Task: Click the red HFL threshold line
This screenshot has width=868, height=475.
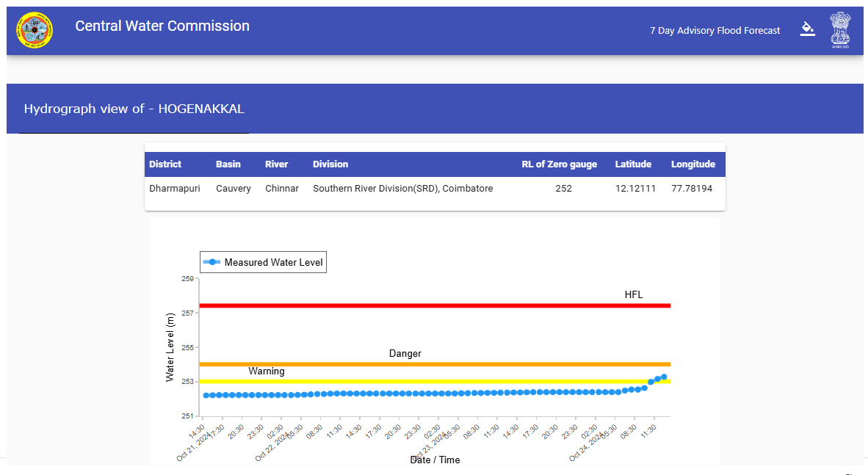Action: tap(435, 305)
